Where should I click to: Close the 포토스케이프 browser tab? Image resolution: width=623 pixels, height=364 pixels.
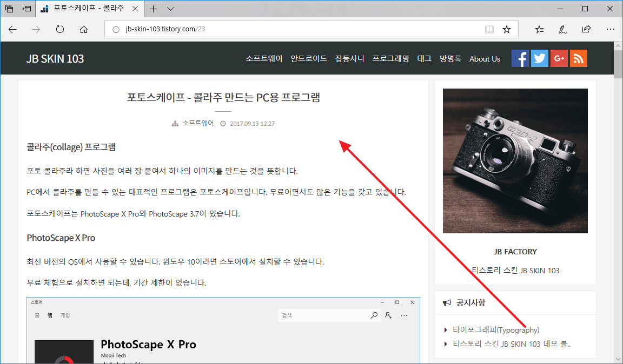(135, 9)
